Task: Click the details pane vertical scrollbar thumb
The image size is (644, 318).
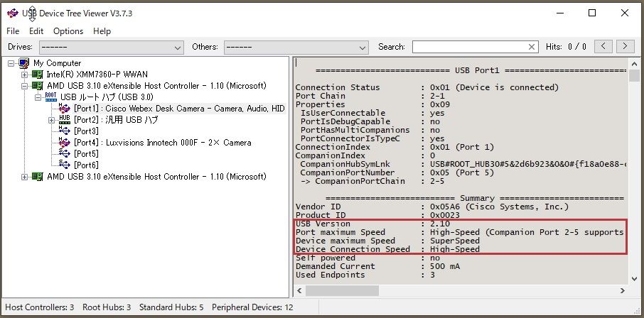Action: 634,76
